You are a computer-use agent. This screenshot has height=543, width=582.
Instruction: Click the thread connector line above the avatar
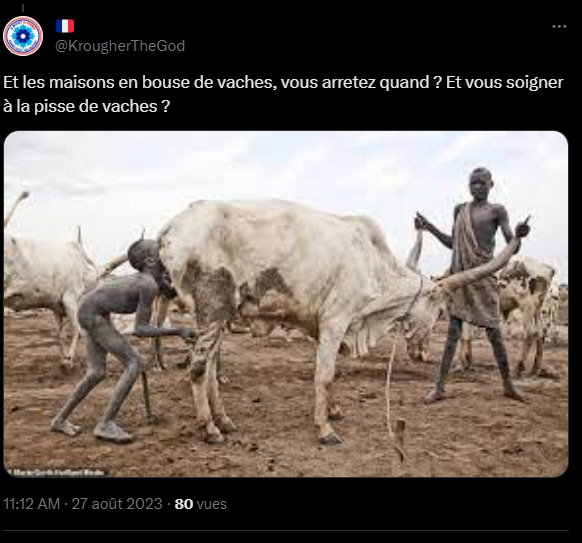click(23, 8)
